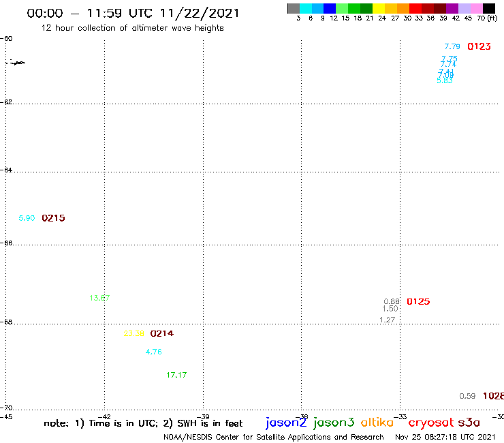The height and width of the screenshot is (443, 504).
Task: Select the dark red time label 1028
Action: point(493,396)
